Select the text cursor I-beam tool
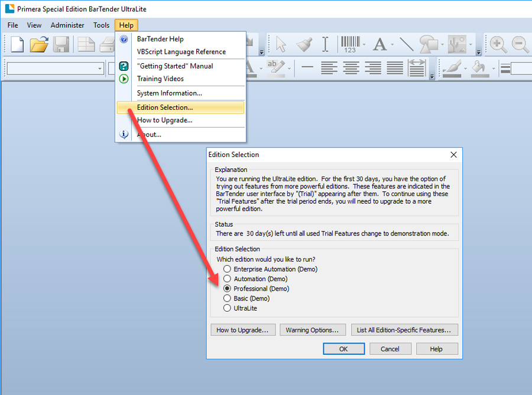The width and height of the screenshot is (532, 395). pyautogui.click(x=325, y=44)
